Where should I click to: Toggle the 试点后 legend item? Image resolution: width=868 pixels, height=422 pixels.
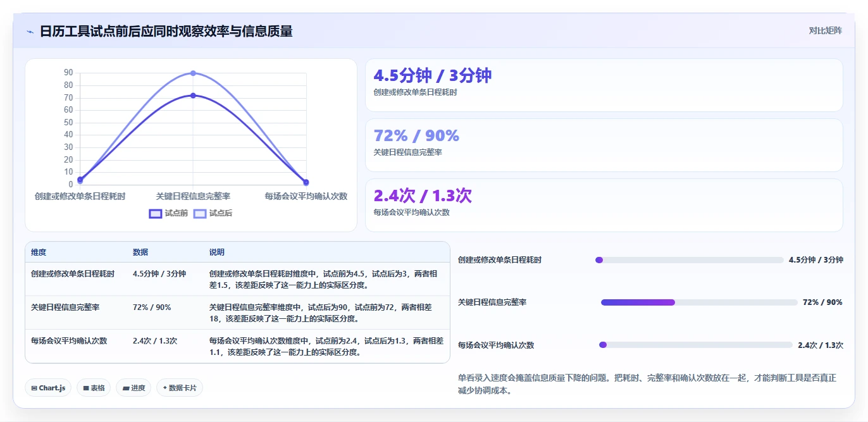click(x=213, y=213)
